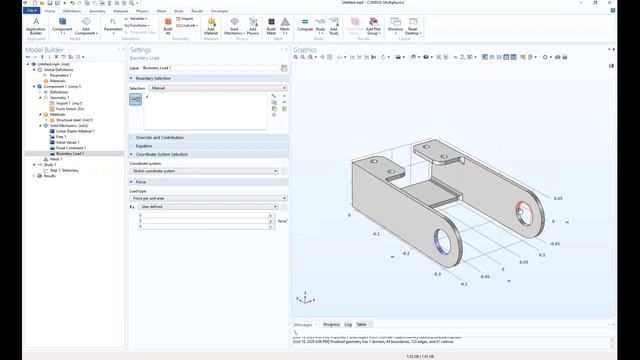Click the Graphics print icon
Viewport: 640px width, 360px height.
565,57
